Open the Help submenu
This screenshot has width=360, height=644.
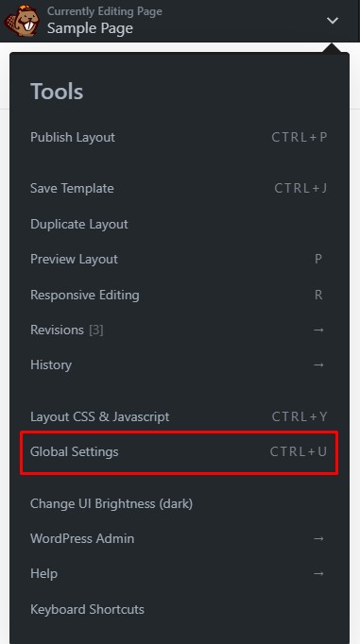click(180, 573)
